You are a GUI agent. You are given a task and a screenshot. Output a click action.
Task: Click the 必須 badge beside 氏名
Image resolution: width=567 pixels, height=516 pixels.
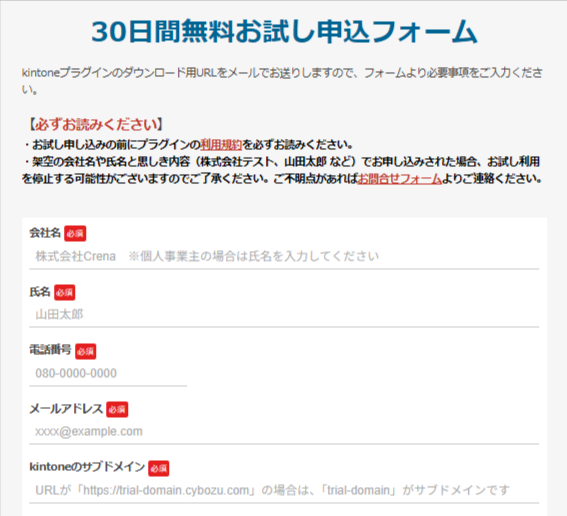pos(65,293)
